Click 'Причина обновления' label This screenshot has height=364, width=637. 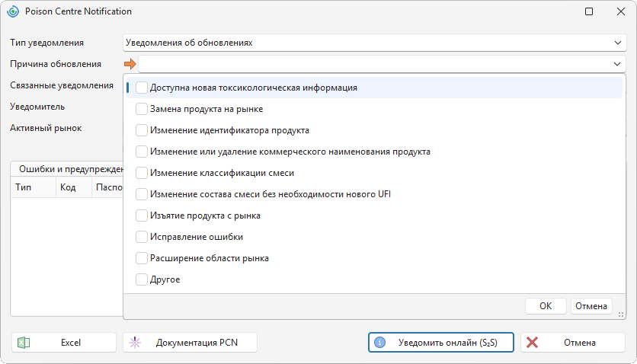(x=56, y=64)
